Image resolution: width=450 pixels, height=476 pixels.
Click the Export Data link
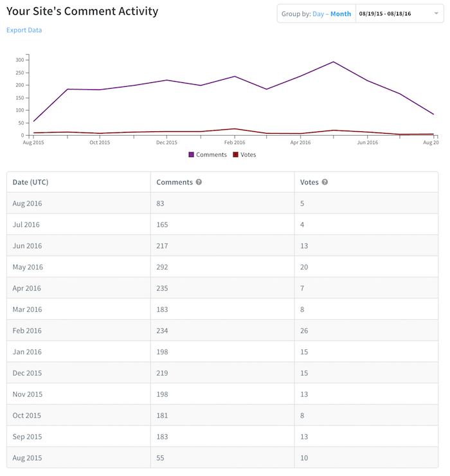[24, 30]
